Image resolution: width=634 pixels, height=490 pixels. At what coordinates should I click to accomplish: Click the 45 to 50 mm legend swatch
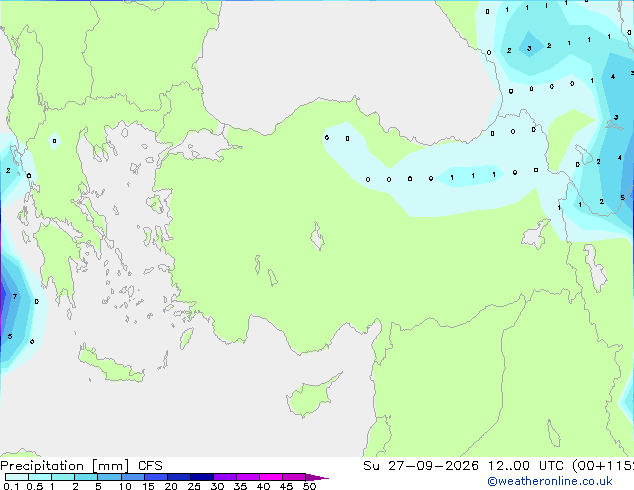[294, 477]
